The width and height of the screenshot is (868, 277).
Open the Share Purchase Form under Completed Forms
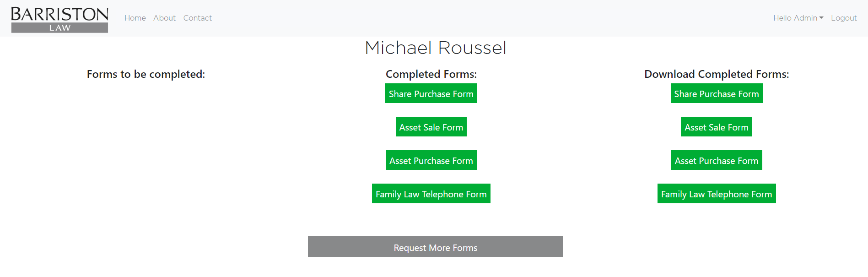[431, 93]
